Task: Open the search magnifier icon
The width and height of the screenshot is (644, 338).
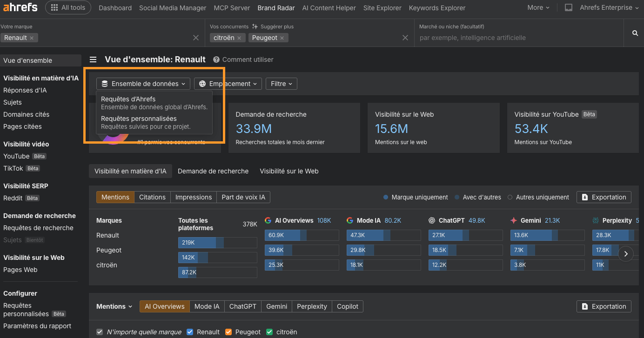Action: pyautogui.click(x=635, y=33)
